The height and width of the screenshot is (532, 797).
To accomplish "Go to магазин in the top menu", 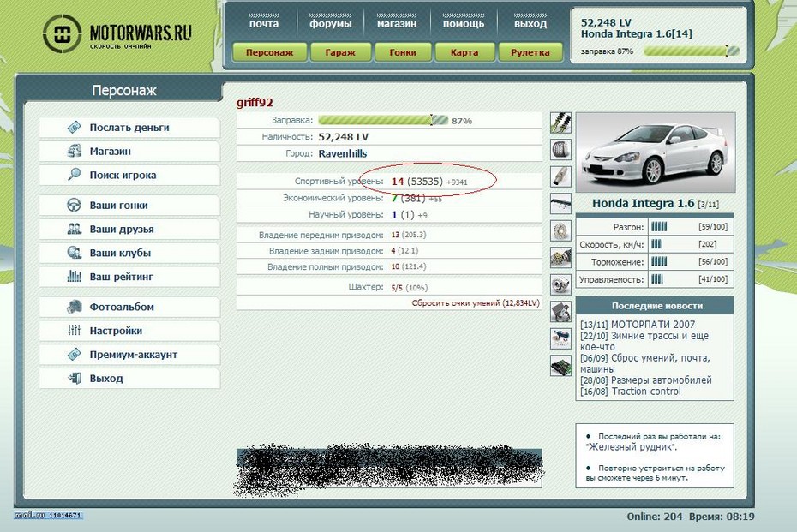I will [x=397, y=23].
